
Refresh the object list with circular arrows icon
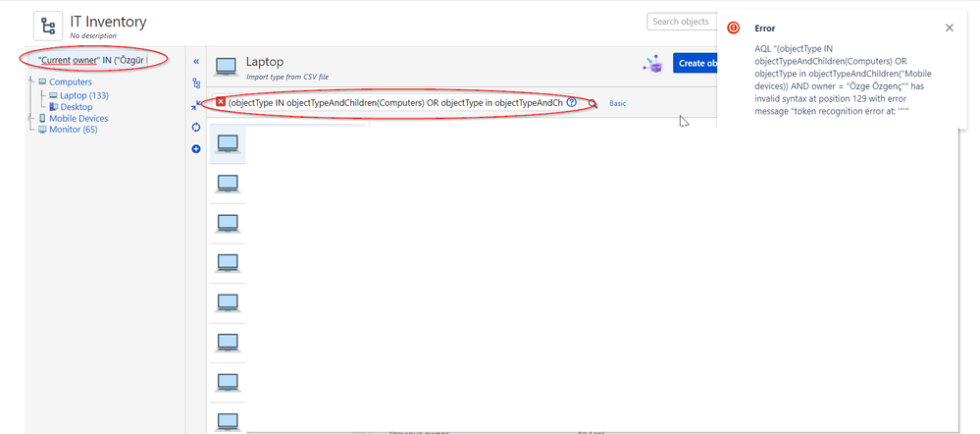pyautogui.click(x=196, y=127)
